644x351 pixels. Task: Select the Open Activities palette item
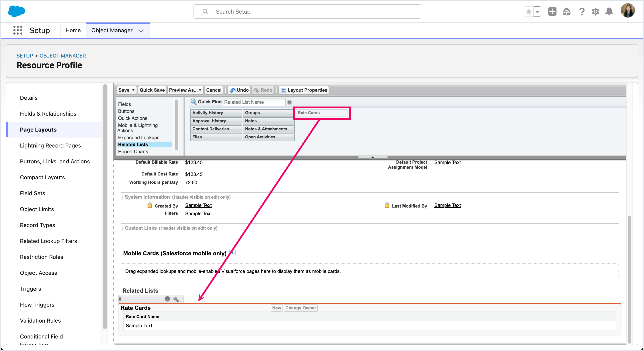tap(269, 137)
